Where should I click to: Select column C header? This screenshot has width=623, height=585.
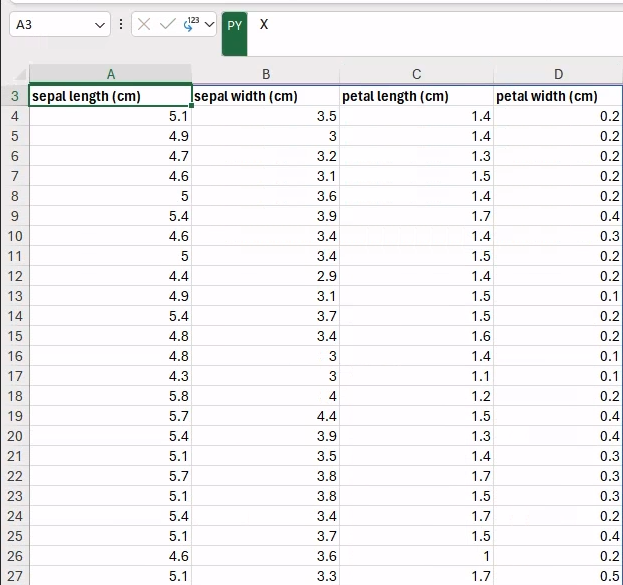coord(416,75)
